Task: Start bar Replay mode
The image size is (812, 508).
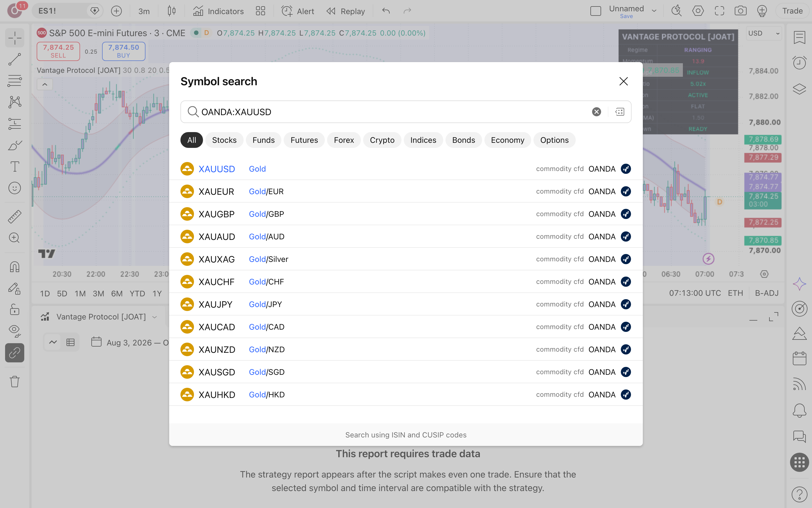Action: click(x=346, y=11)
